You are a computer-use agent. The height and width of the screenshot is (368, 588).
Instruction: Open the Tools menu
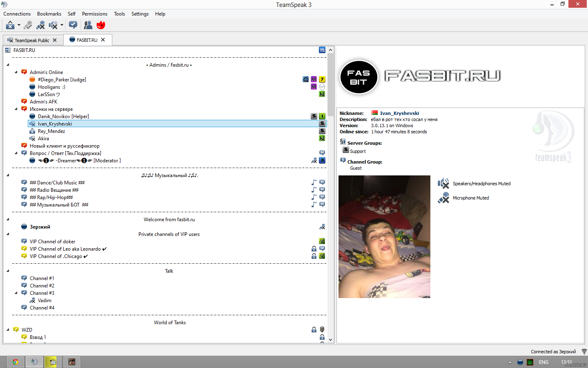pyautogui.click(x=119, y=14)
